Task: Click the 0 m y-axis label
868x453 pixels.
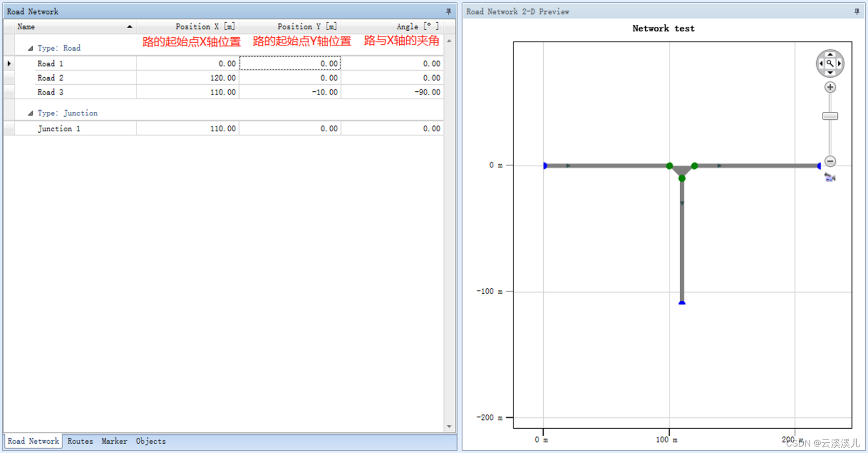Action: pos(496,165)
